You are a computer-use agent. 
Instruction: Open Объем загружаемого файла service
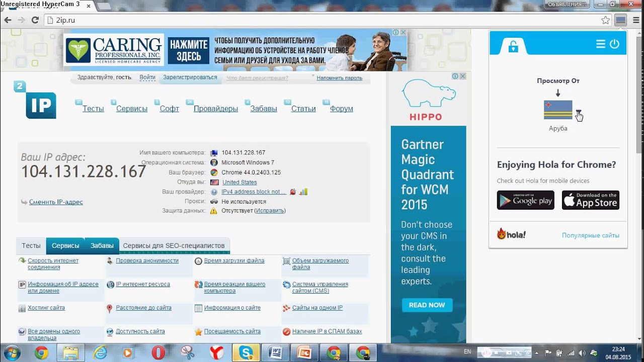pyautogui.click(x=320, y=264)
